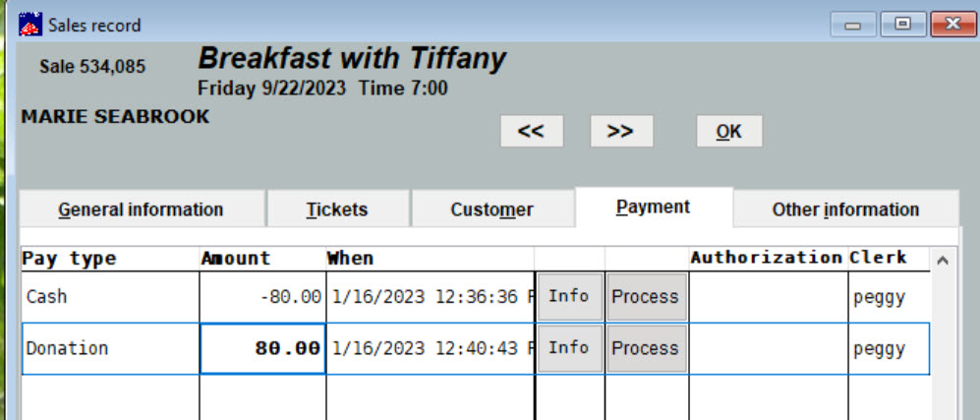Open the General information tab
This screenshot has width=980, height=420.
[x=143, y=210]
